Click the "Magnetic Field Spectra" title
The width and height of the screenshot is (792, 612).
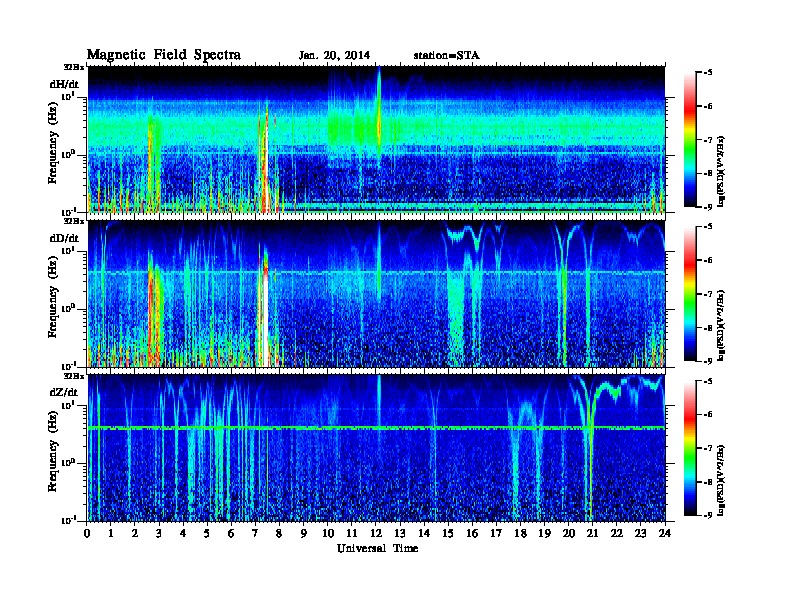164,55
